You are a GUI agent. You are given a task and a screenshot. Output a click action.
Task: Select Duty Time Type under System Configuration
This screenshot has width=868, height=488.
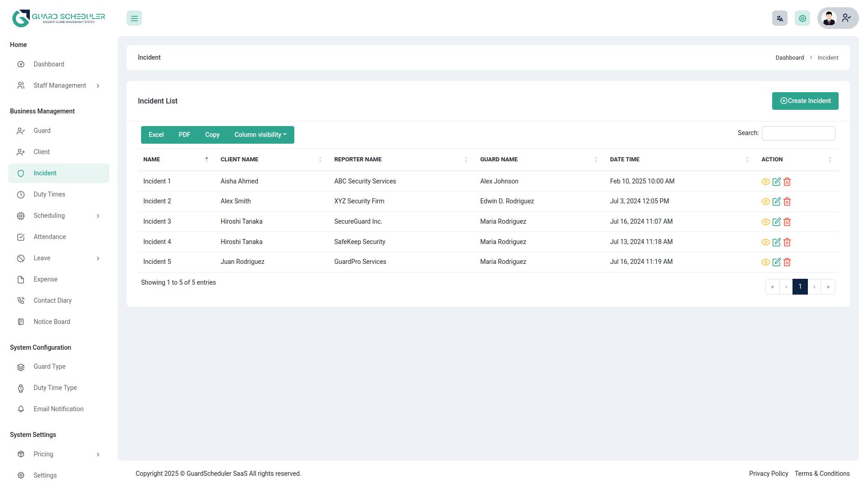coord(55,388)
